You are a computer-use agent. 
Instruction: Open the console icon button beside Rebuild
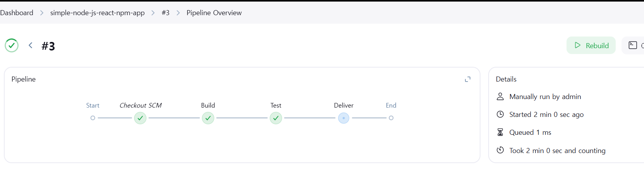click(633, 45)
